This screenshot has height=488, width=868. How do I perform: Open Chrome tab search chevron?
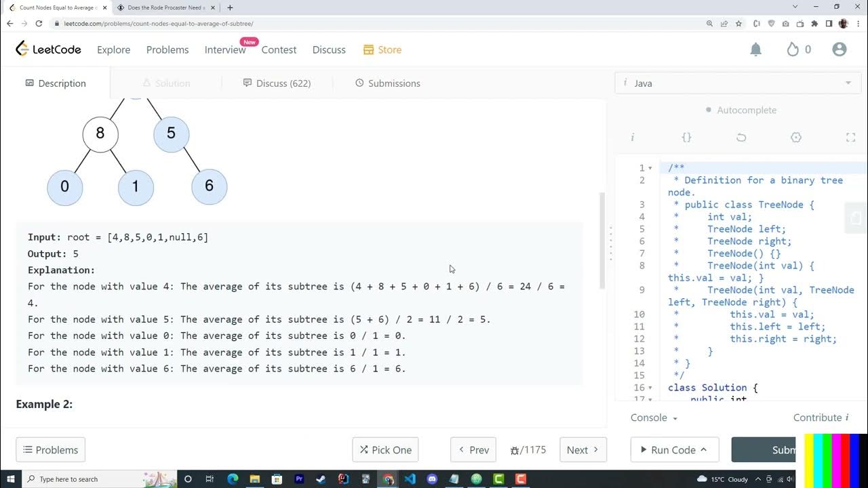pos(795,7)
